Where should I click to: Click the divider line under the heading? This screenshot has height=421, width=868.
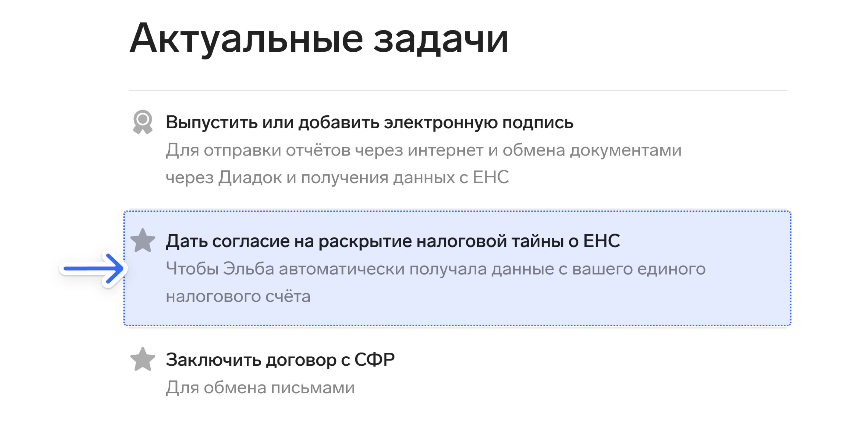click(457, 90)
